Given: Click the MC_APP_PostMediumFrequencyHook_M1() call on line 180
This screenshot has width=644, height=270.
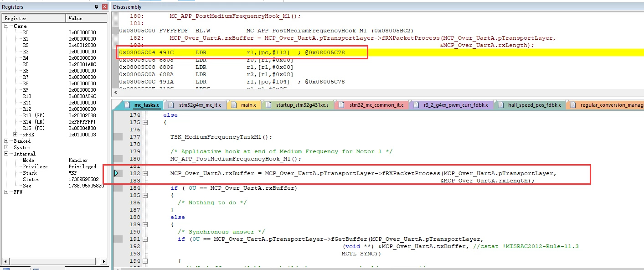Looking at the screenshot, I should click(x=236, y=159).
